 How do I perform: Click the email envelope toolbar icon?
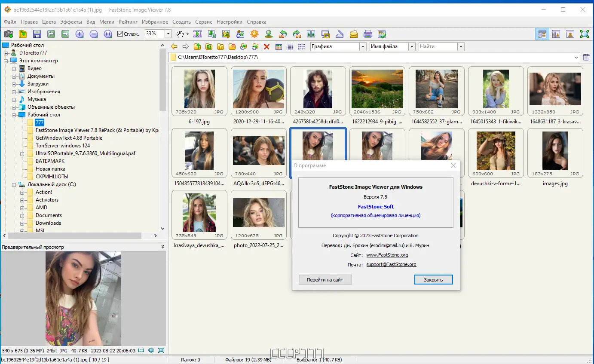pyautogui.click(x=353, y=34)
